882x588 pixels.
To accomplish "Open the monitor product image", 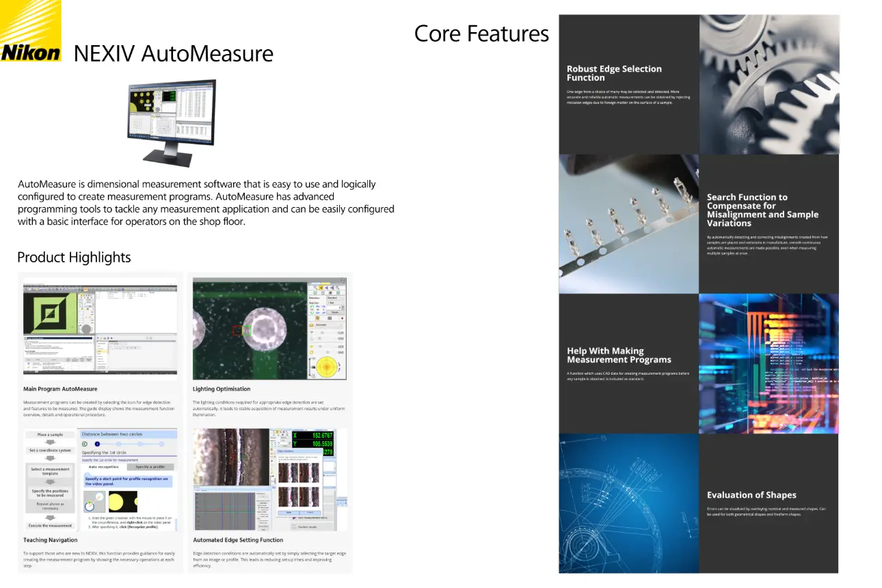I will coord(172,123).
